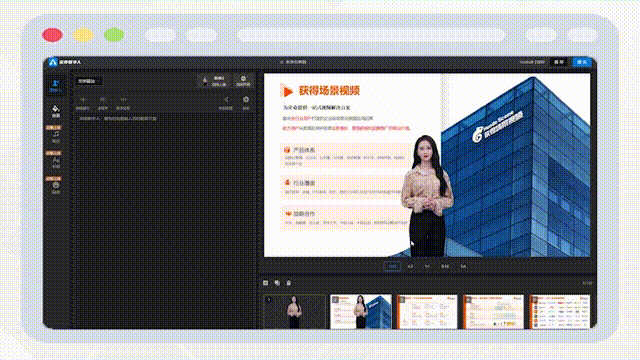This screenshot has height=360, width=640.
Task: Select the third scene thumbnail
Action: 427,312
